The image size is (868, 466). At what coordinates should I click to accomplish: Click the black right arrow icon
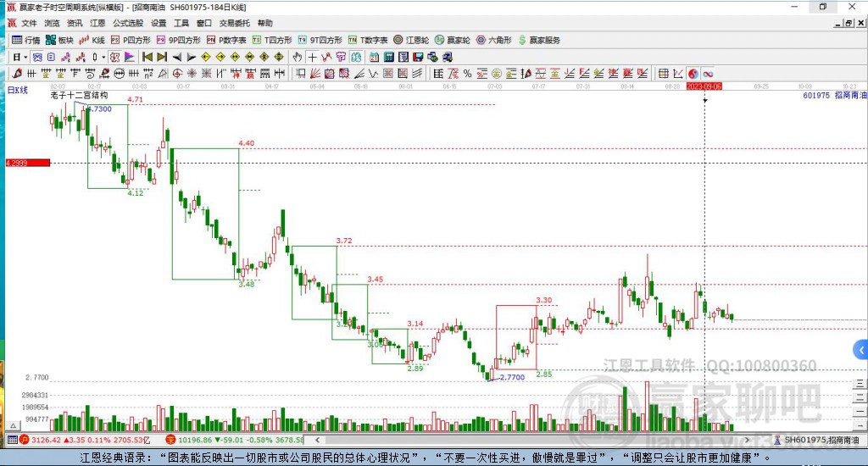click(x=191, y=57)
